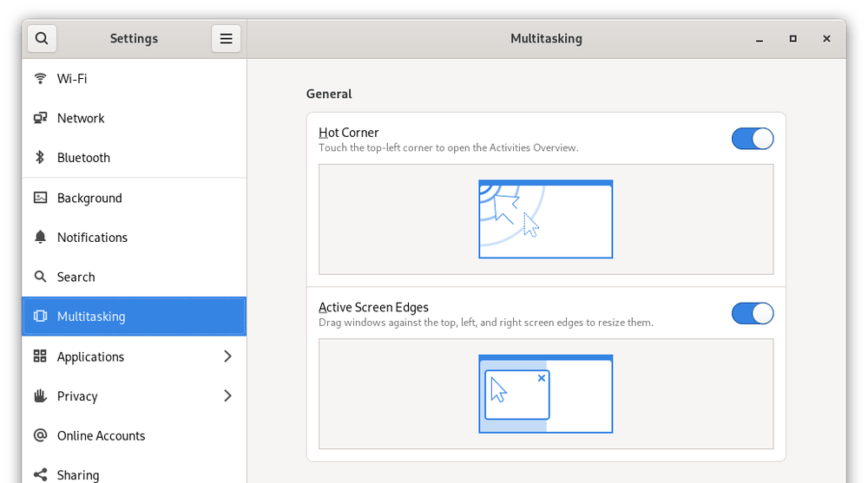Image resolution: width=868 pixels, height=483 pixels.
Task: Select the Multitasking sidebar entry
Action: (134, 316)
